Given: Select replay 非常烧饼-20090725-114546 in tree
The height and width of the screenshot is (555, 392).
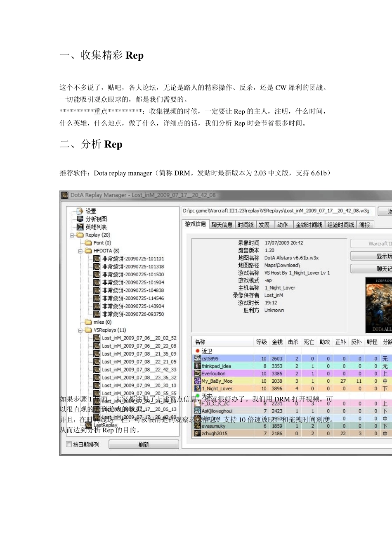Looking at the screenshot, I should coord(133,298).
